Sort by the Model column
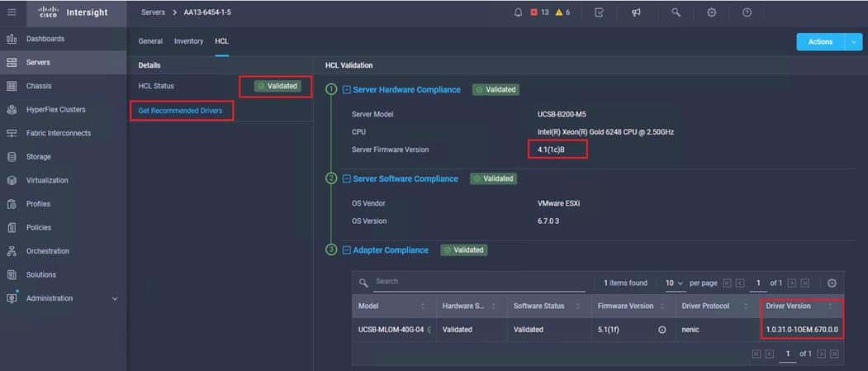 pos(423,307)
